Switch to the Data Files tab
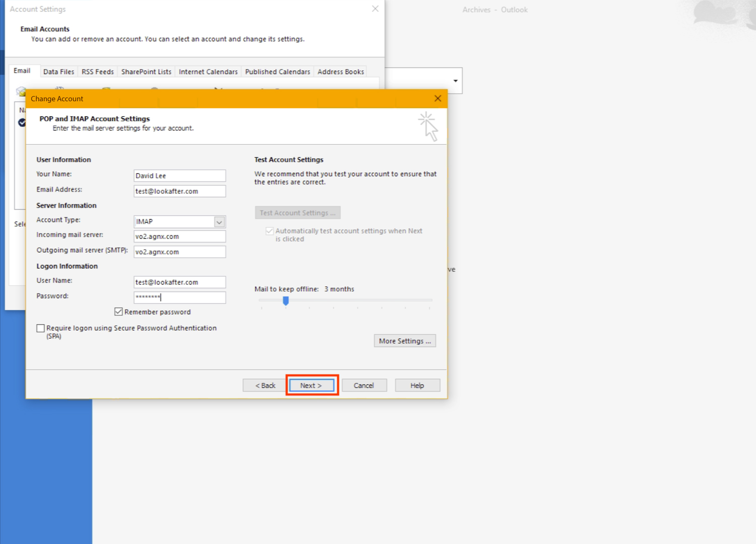Screen dimensions: 756x544 58,72
